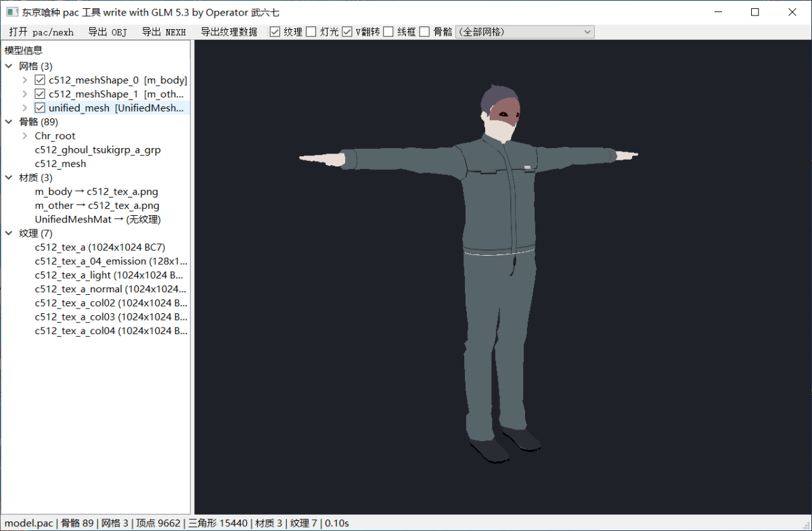The width and height of the screenshot is (812, 531).
Task: Uncheck c512_meshShape_0 visibility checkbox
Action: [x=40, y=80]
